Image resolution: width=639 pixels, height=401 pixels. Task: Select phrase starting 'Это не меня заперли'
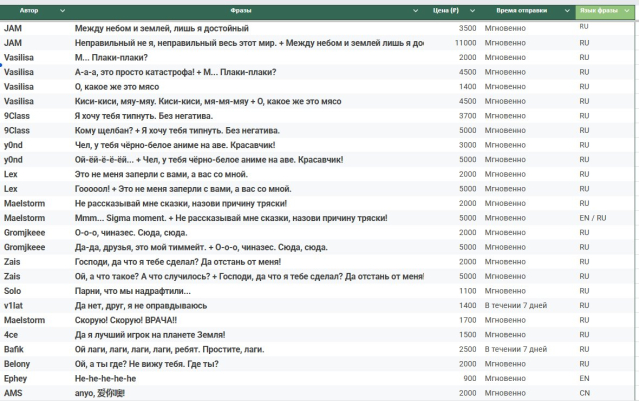161,174
